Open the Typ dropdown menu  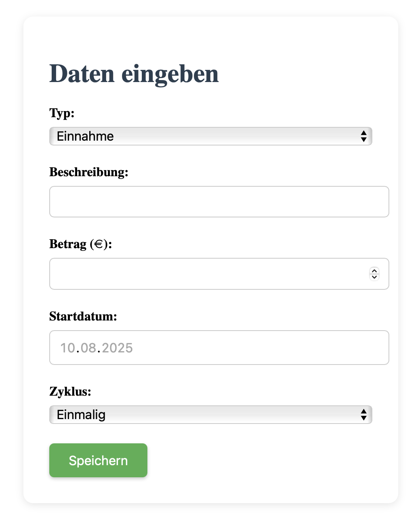click(x=210, y=136)
